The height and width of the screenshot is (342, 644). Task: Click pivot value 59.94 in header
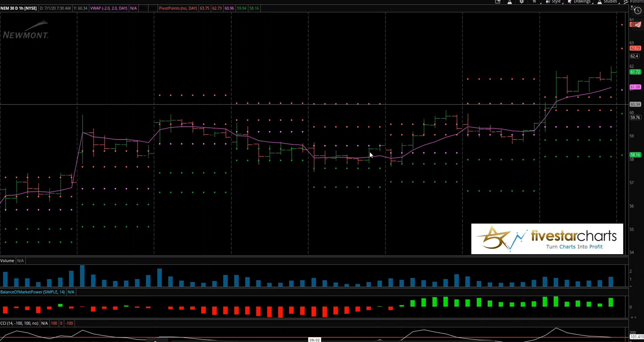[241, 8]
